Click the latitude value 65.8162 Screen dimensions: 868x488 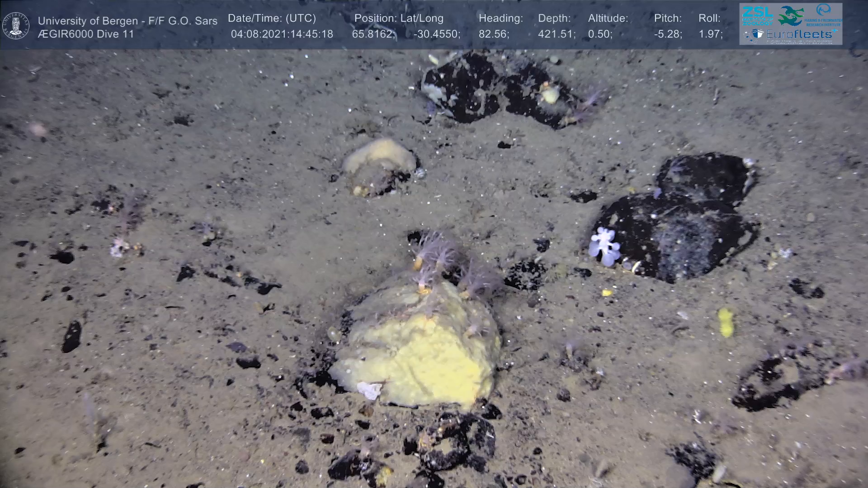(373, 34)
